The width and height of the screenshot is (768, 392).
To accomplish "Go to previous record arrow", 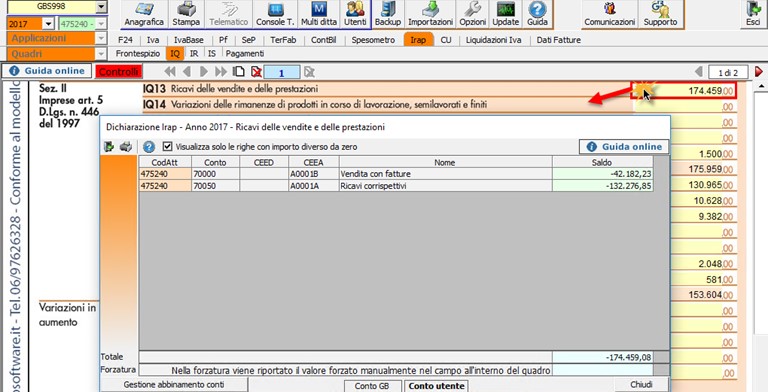I will click(x=187, y=72).
